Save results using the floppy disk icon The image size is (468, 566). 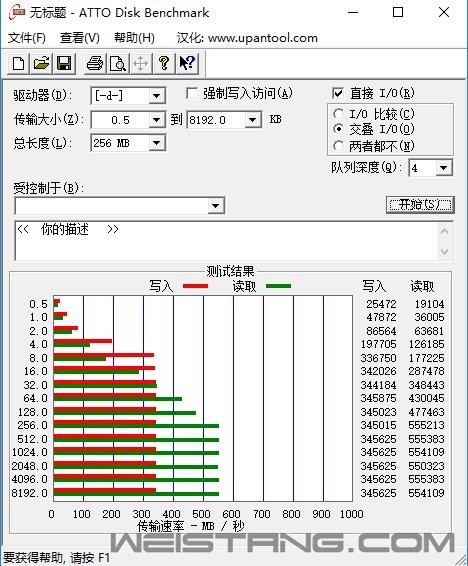point(65,64)
